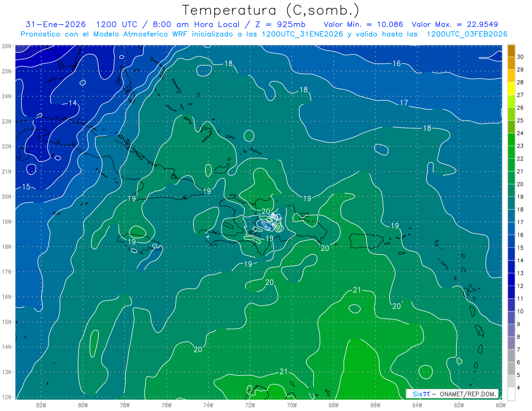
Task: Click the 66W longitude axis label
Action: pyautogui.click(x=376, y=405)
